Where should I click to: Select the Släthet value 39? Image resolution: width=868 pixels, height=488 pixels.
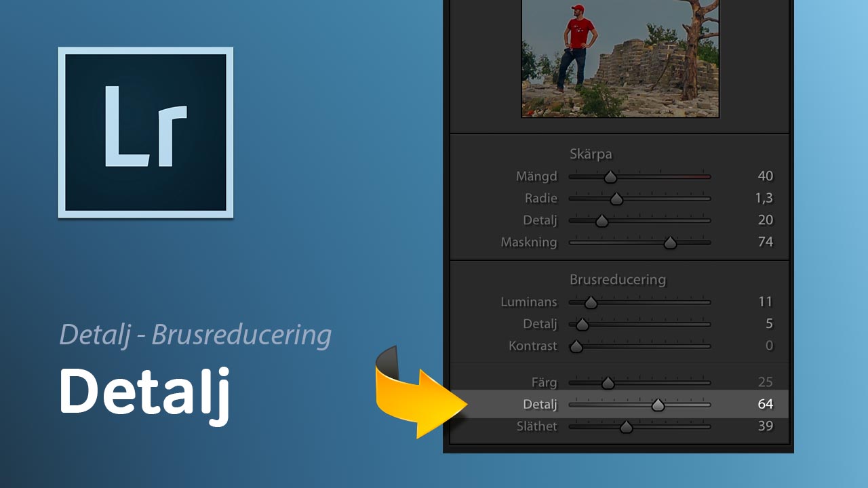(x=765, y=426)
